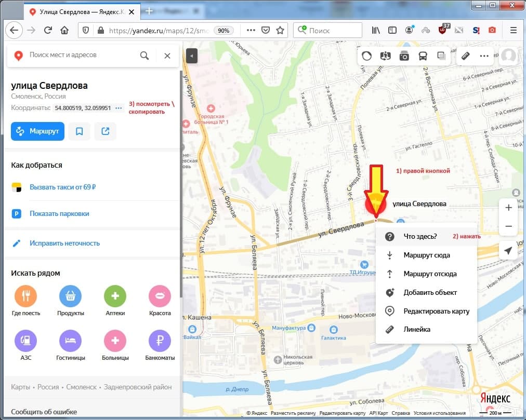Toggle photos layer camera icon on map
Screen dimensions: 526x420
pos(404,56)
